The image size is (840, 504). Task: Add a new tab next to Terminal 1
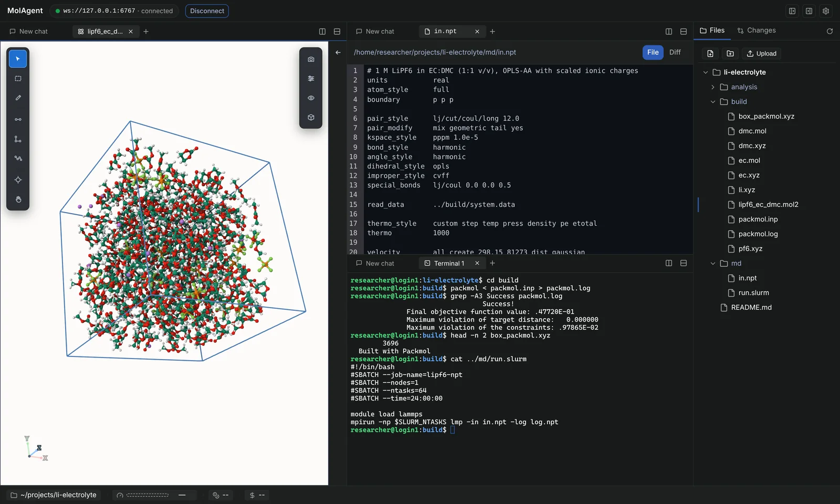pos(492,263)
